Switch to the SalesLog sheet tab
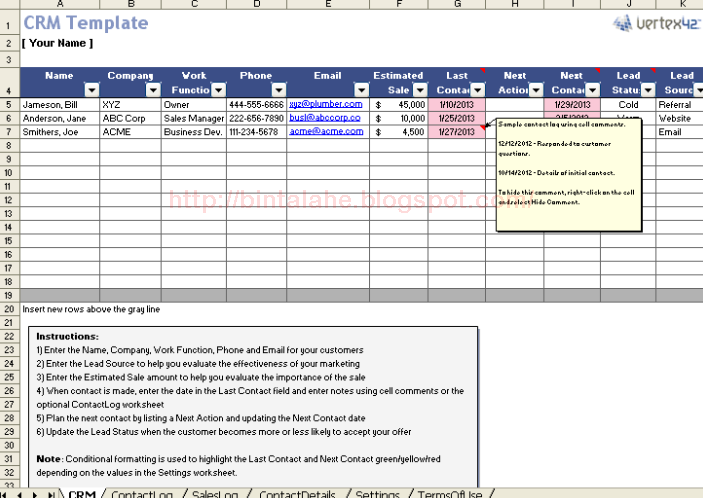This screenshot has height=498, width=703. (215, 494)
